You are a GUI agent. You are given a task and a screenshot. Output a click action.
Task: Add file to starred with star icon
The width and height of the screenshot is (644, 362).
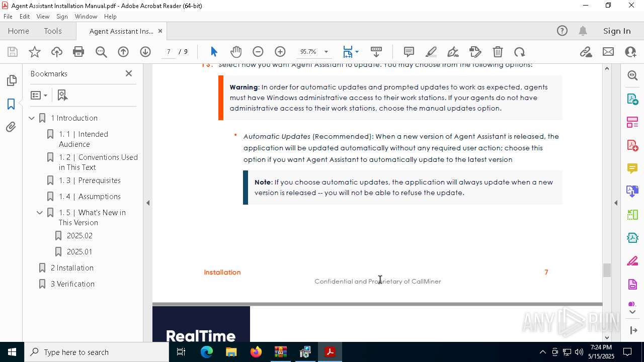coord(35,52)
